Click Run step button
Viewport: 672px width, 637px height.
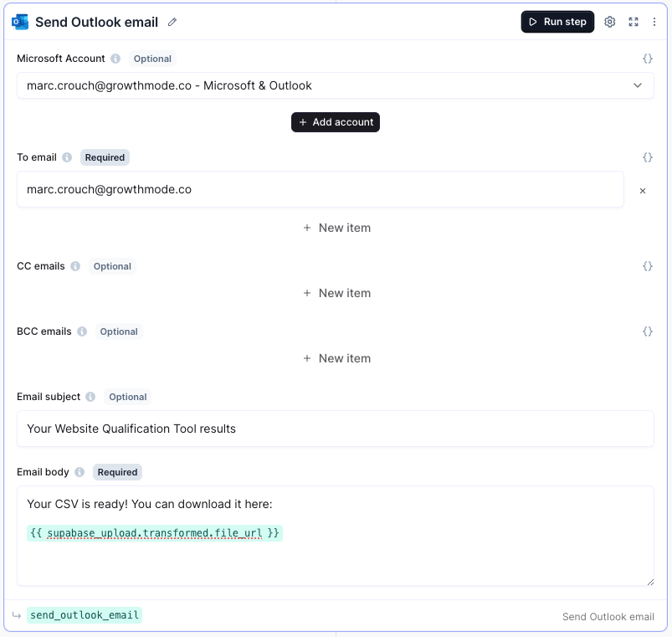(557, 22)
